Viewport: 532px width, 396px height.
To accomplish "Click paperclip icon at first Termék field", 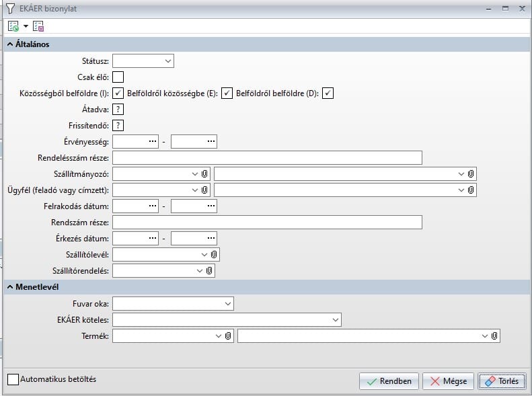I will coord(228,335).
